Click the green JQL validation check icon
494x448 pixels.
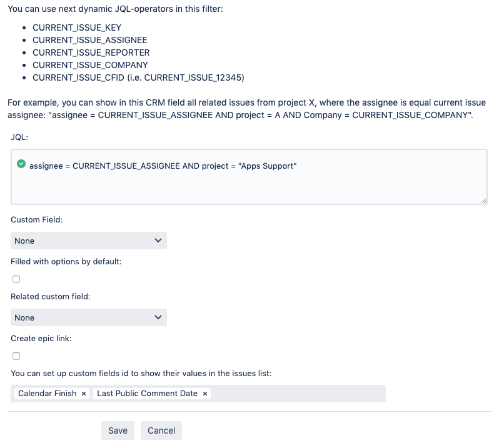(21, 164)
